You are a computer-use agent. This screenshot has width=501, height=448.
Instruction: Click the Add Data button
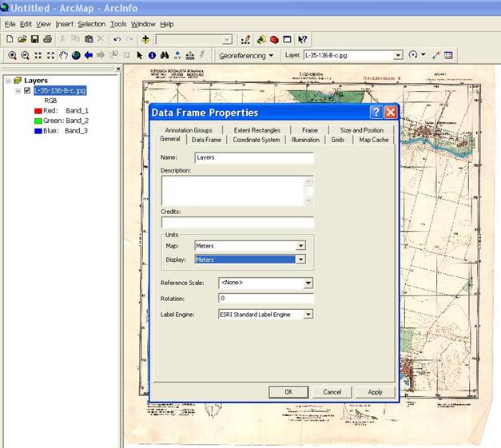click(146, 38)
